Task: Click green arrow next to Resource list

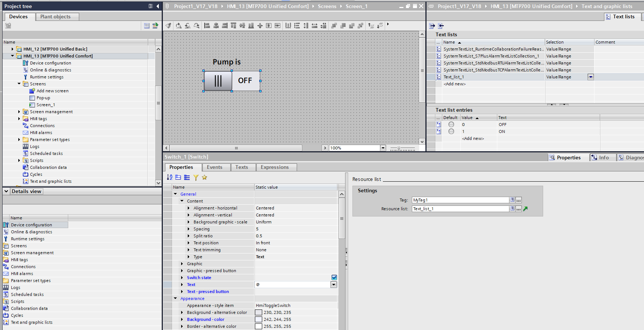Action: pos(526,209)
